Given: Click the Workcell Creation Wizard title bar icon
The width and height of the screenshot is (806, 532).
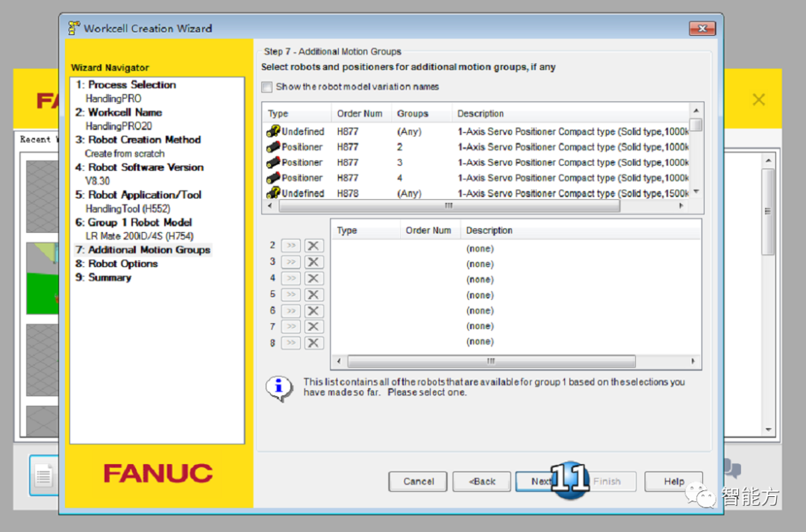Looking at the screenshot, I should pos(74,28).
